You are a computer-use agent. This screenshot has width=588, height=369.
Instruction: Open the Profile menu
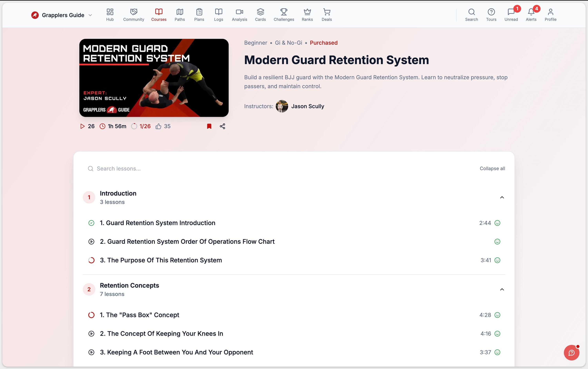point(550,15)
